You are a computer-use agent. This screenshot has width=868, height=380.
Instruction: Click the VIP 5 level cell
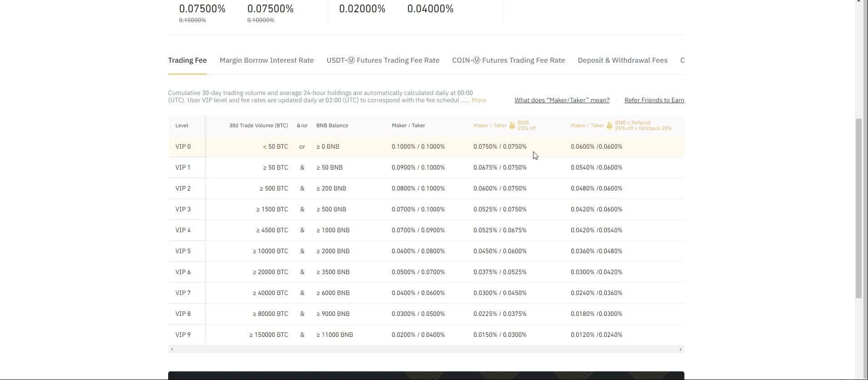pos(183,251)
